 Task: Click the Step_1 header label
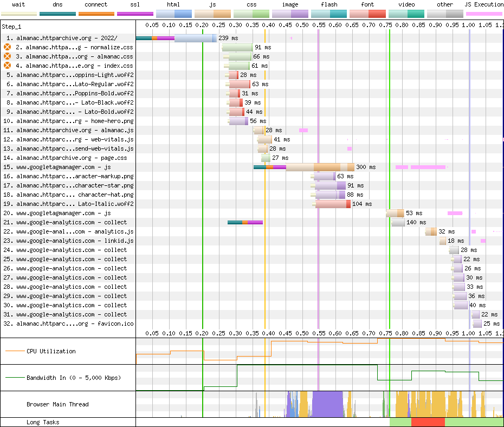12,27
